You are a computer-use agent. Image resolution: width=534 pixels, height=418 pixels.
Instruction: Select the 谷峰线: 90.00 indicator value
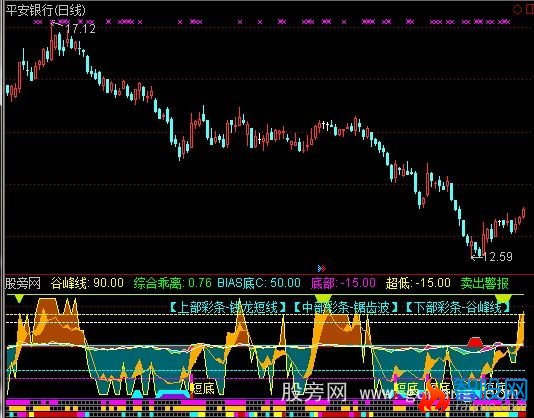(x=87, y=283)
